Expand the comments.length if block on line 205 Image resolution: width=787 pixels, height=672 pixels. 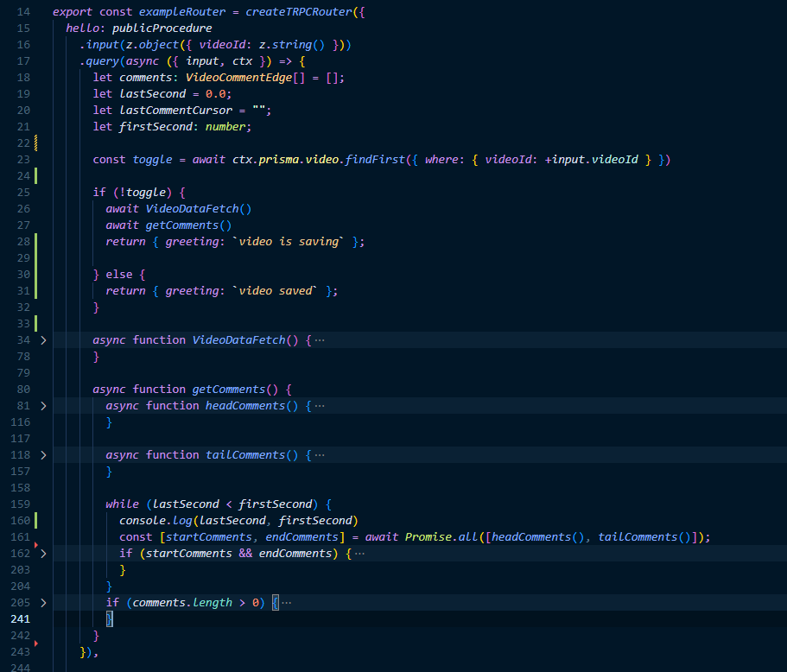click(43, 602)
